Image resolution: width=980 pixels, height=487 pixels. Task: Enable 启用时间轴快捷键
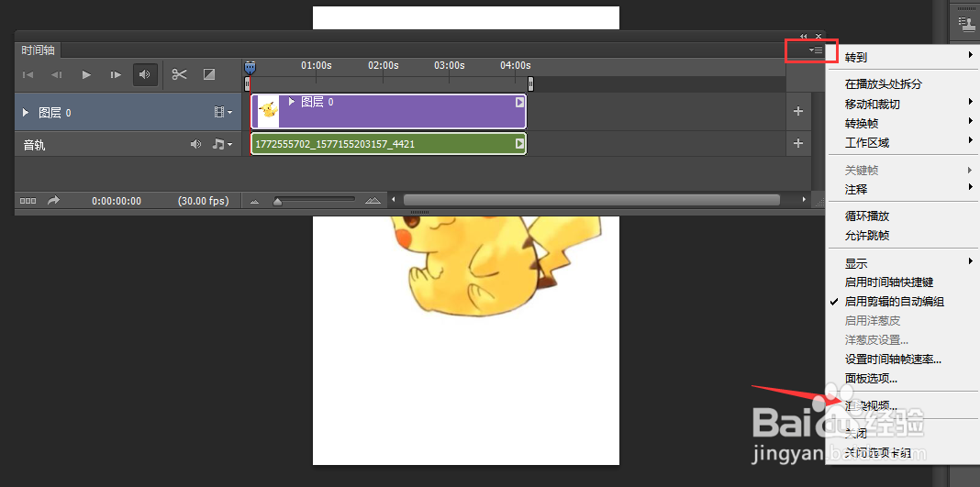point(902,282)
